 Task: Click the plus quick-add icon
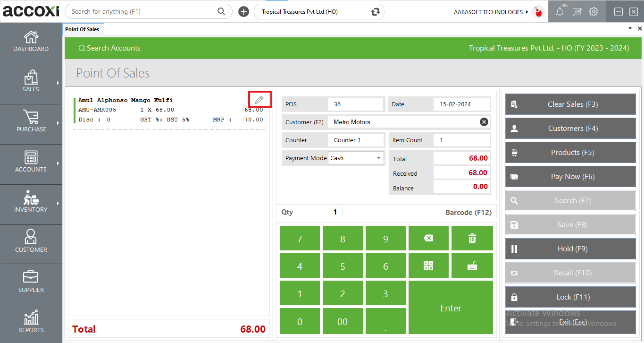(x=243, y=12)
